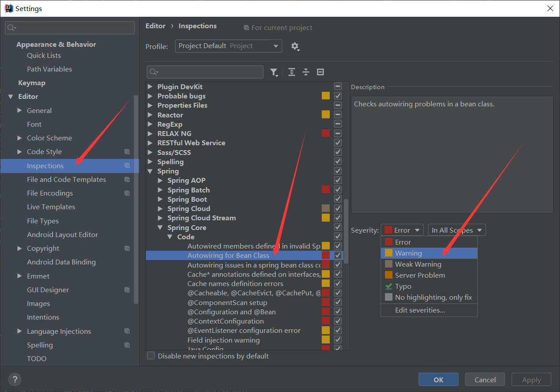Click project-level icon beside Language Injections

[127, 331]
